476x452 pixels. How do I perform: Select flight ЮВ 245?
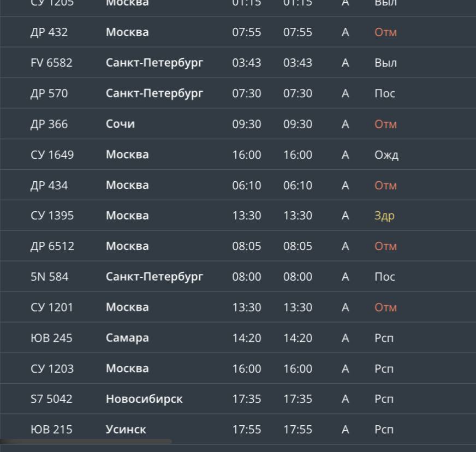51,338
